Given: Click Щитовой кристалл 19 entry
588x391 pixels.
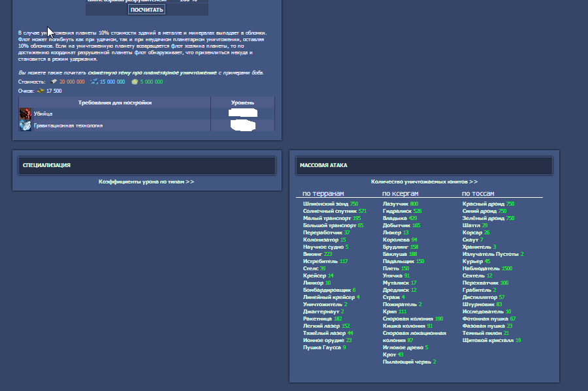Looking at the screenshot, I should coord(491,340).
